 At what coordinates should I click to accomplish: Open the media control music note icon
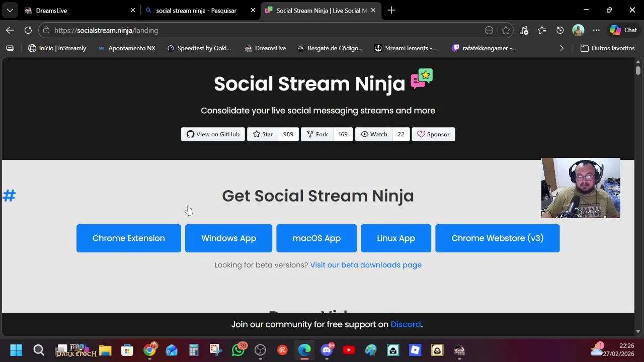(524, 30)
